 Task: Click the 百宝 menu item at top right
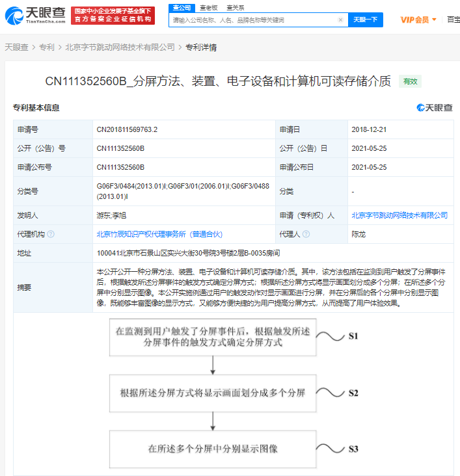pyautogui.click(x=453, y=20)
